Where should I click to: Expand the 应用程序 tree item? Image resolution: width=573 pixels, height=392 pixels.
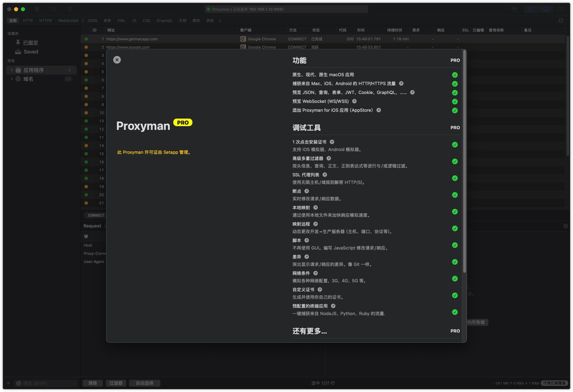click(12, 70)
